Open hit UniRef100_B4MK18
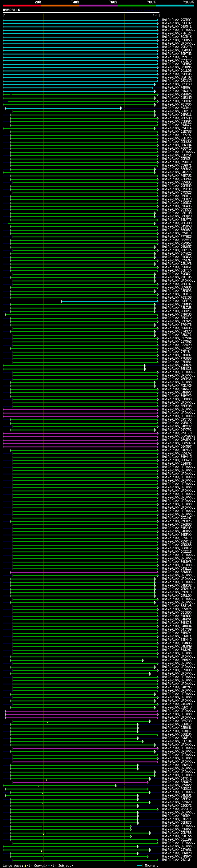 176,623
